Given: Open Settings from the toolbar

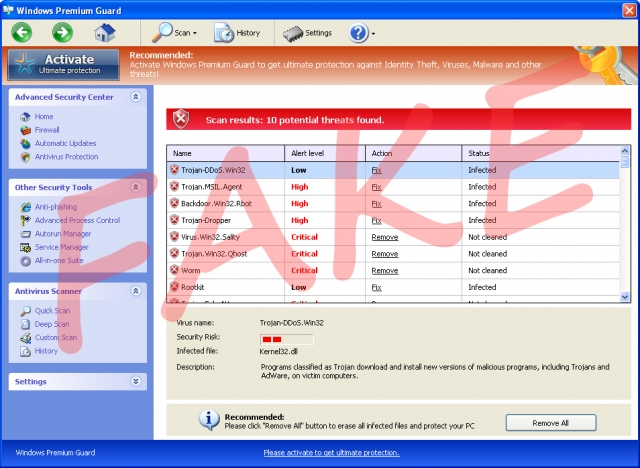Looking at the screenshot, I should click(x=307, y=33).
